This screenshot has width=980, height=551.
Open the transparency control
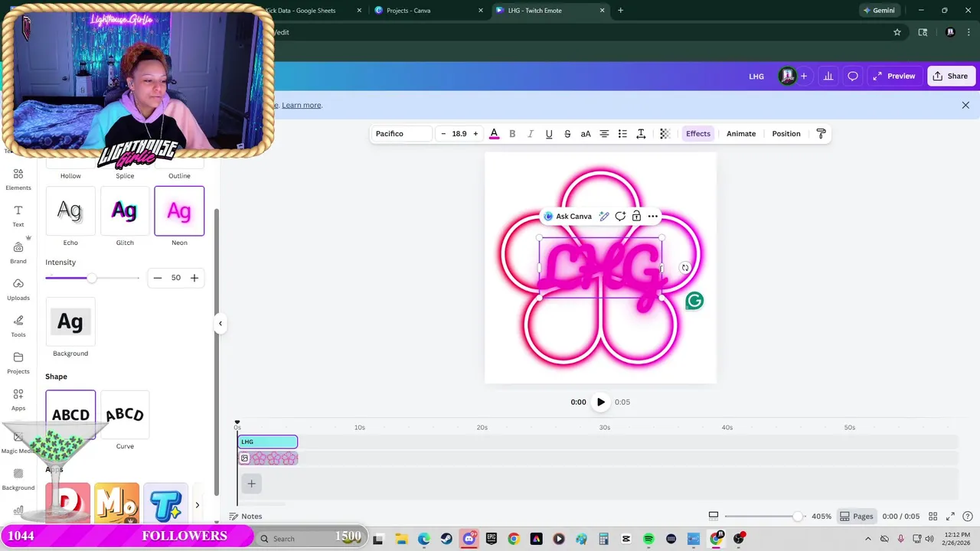(x=665, y=134)
